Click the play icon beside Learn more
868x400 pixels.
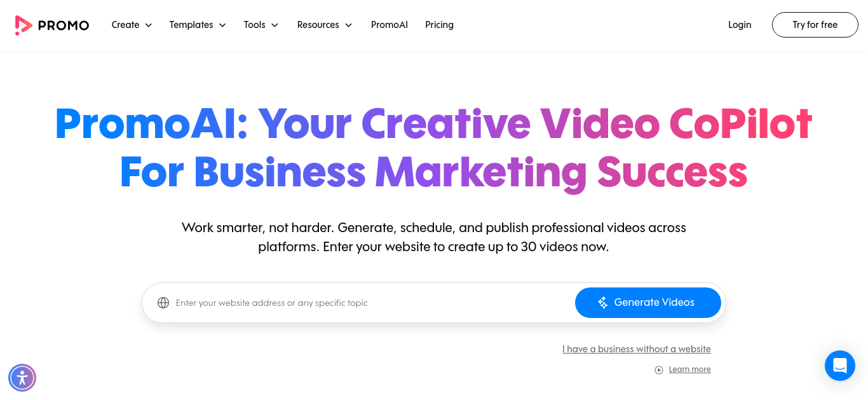click(659, 369)
